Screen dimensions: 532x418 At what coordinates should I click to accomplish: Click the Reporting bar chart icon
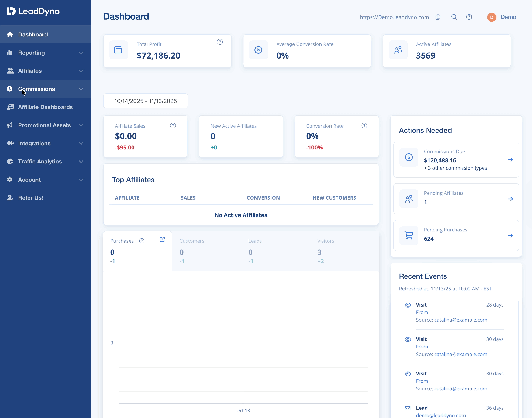[x=9, y=53]
